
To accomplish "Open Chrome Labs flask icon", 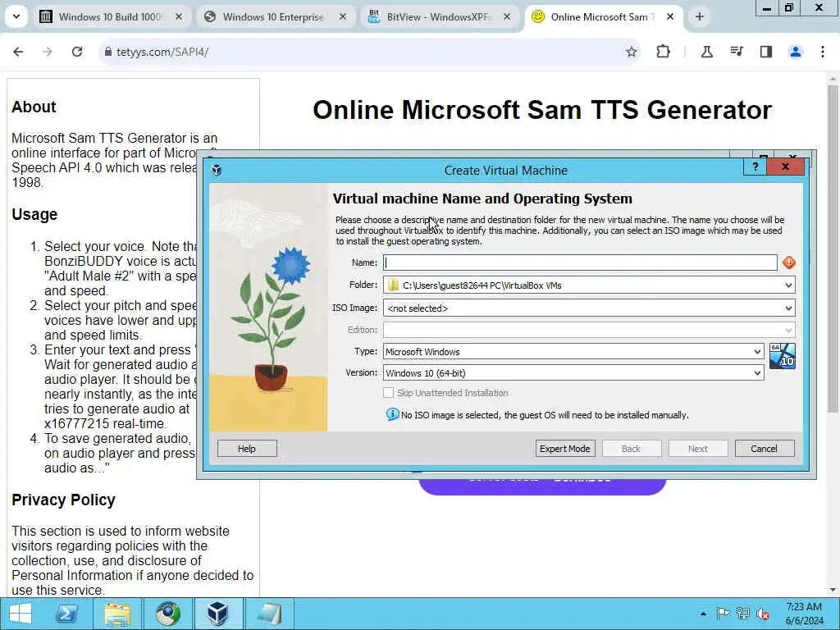I will click(706, 52).
